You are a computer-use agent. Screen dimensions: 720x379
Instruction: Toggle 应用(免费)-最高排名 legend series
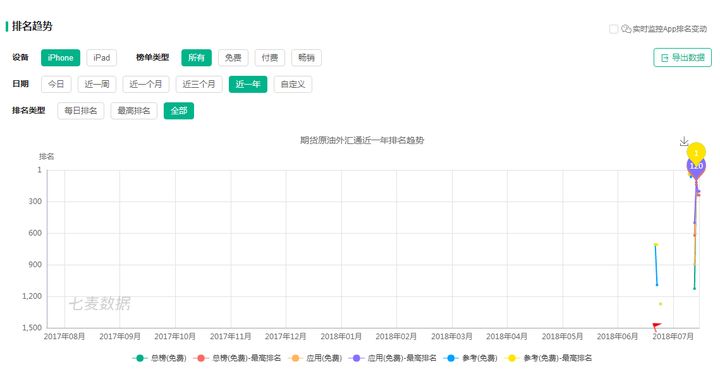[x=393, y=358]
